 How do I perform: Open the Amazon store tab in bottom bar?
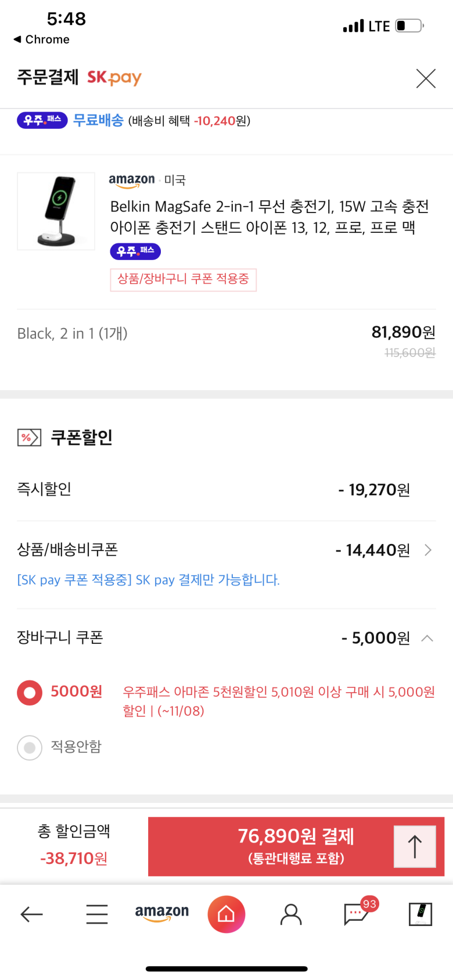pos(162,913)
